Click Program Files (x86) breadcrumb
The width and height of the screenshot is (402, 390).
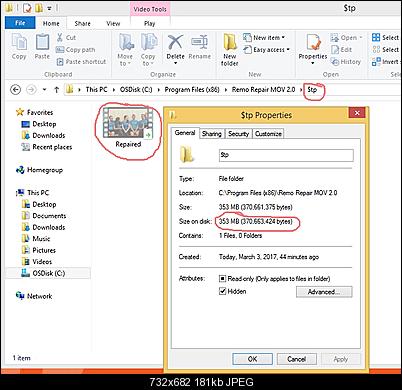192,90
